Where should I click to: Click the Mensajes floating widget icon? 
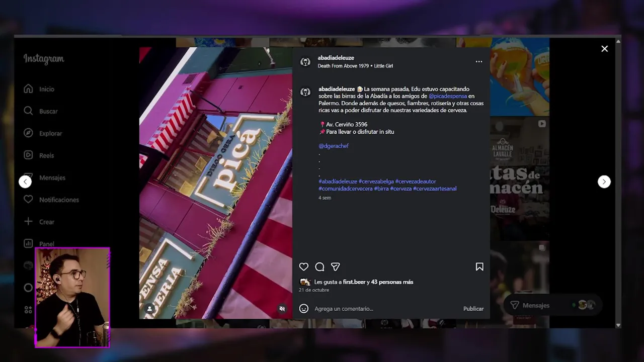515,305
